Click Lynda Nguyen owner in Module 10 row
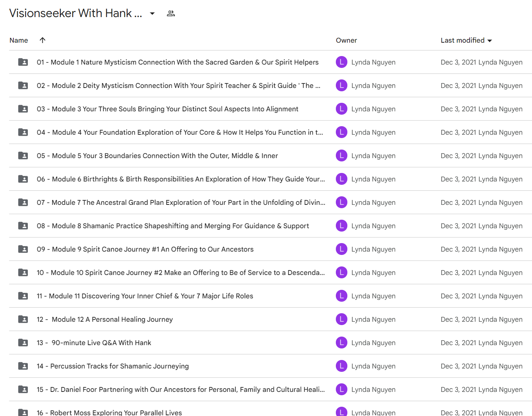 [x=373, y=273]
